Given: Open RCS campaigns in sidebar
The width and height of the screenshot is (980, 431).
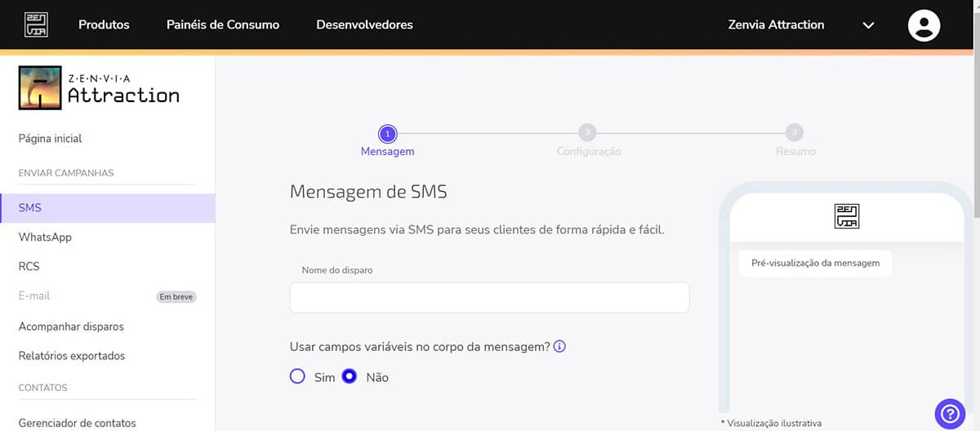Looking at the screenshot, I should 29,266.
